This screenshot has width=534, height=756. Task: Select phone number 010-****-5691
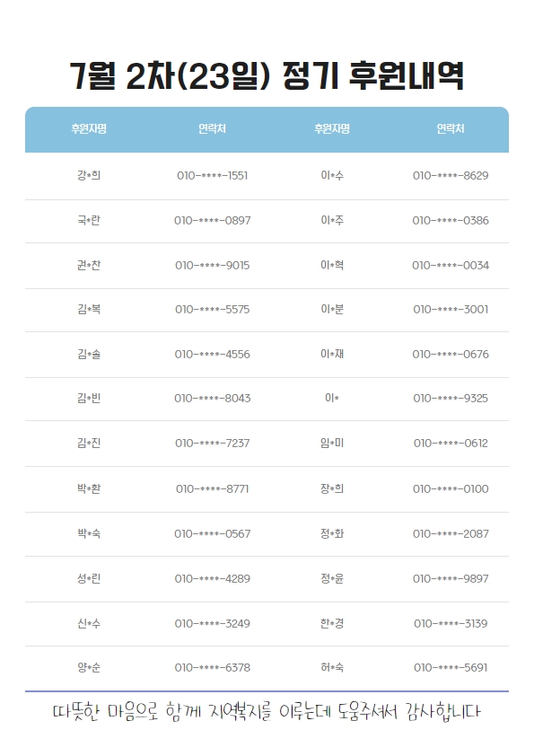point(451,668)
